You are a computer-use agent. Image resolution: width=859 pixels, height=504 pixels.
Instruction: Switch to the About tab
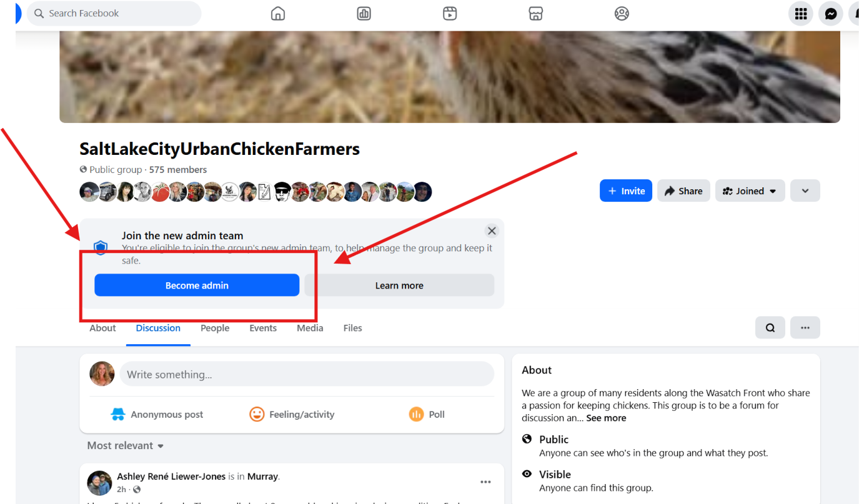[x=102, y=328]
